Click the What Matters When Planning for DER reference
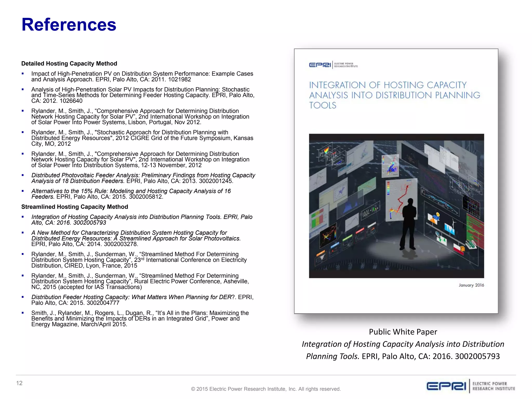532x399 pixels. pyautogui.click(x=142, y=300)
